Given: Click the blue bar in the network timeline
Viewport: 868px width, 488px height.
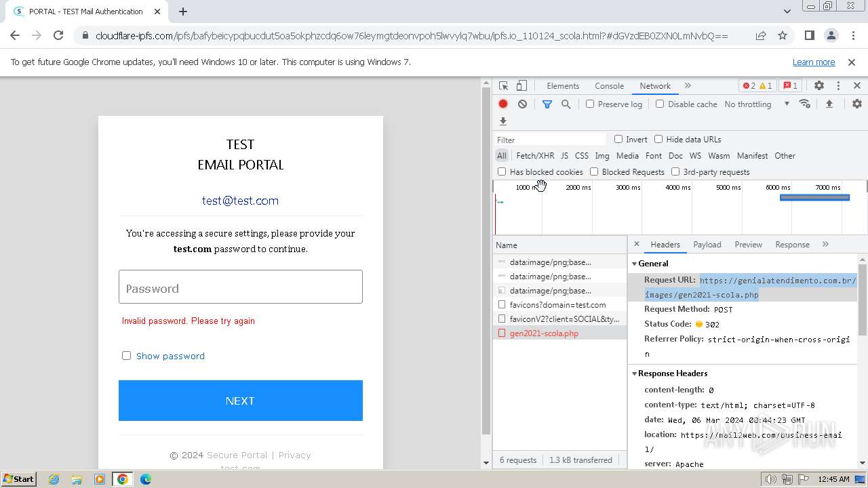Looking at the screenshot, I should [x=814, y=198].
